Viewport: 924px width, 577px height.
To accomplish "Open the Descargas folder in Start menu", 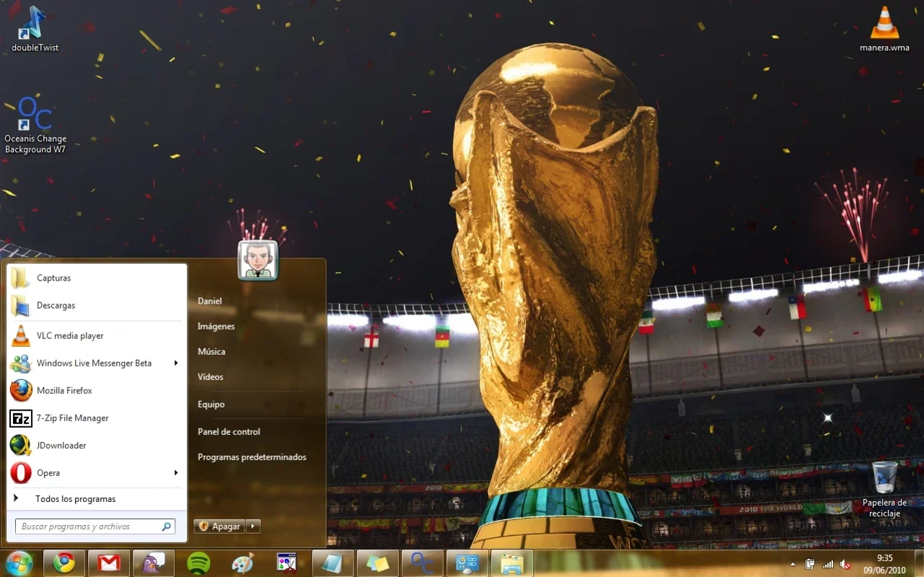I will tap(97, 305).
